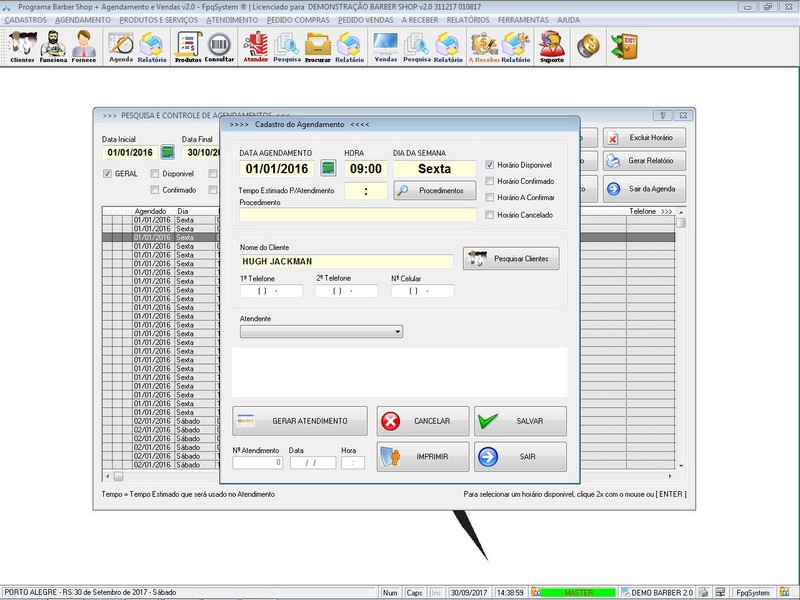
Task: Toggle the GERAL filter checkbox
Action: tap(107, 173)
